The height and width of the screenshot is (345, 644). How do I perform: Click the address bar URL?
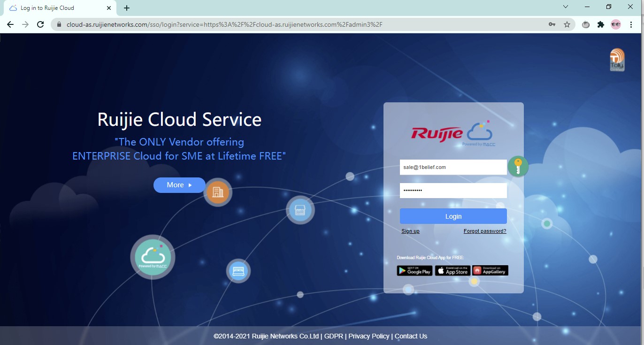point(224,24)
